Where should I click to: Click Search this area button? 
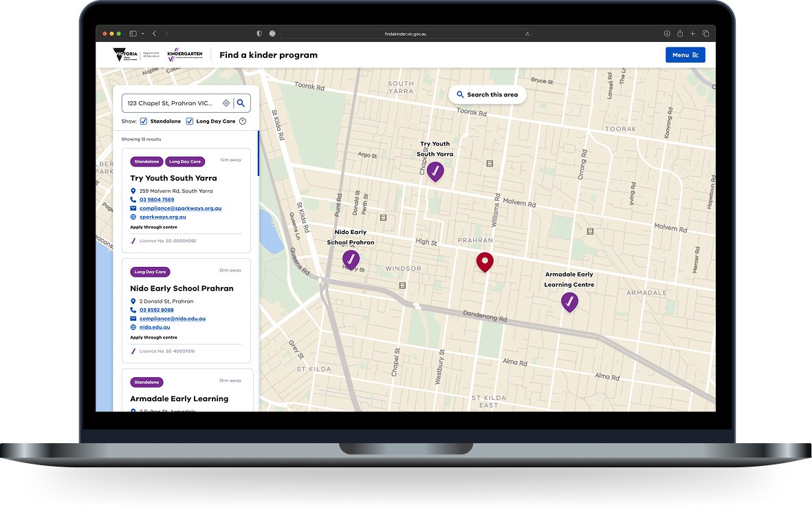tap(487, 95)
